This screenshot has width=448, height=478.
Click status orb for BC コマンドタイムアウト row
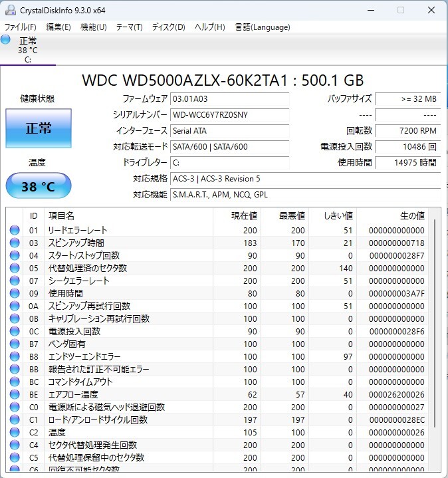pos(15,382)
